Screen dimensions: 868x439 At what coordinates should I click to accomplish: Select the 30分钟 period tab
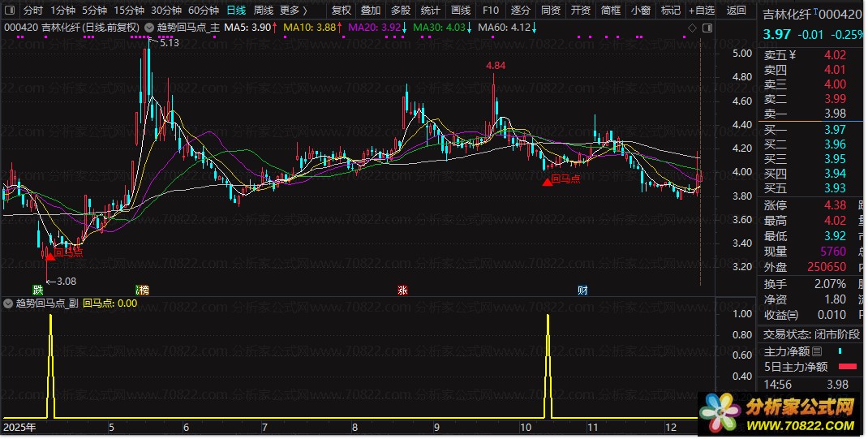tap(166, 10)
